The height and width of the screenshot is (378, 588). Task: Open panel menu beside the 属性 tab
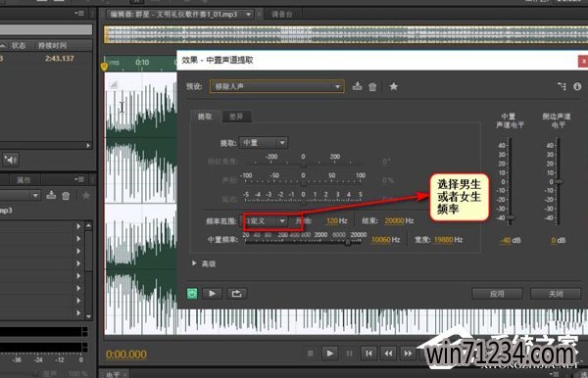coord(79,179)
